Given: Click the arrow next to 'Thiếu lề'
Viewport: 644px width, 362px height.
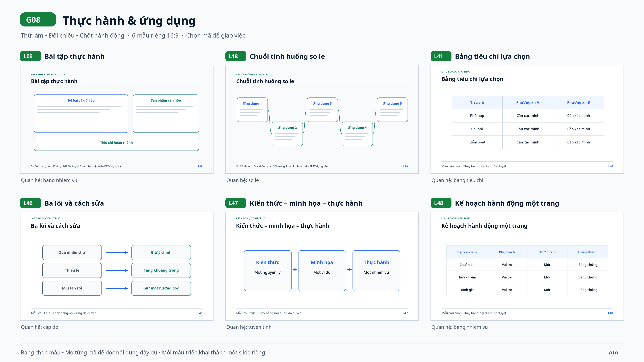Looking at the screenshot, I should (x=117, y=270).
